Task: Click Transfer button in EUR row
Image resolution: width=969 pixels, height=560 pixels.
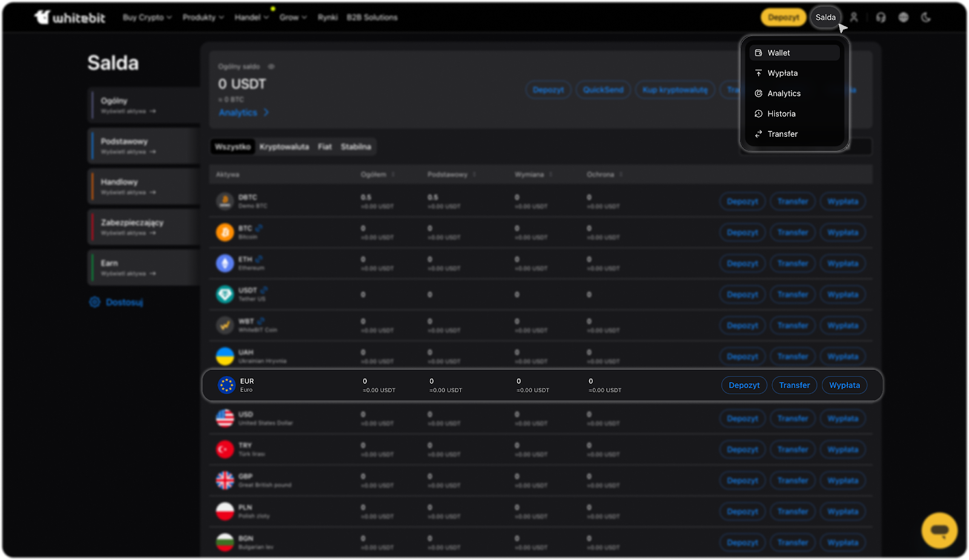Action: click(795, 385)
